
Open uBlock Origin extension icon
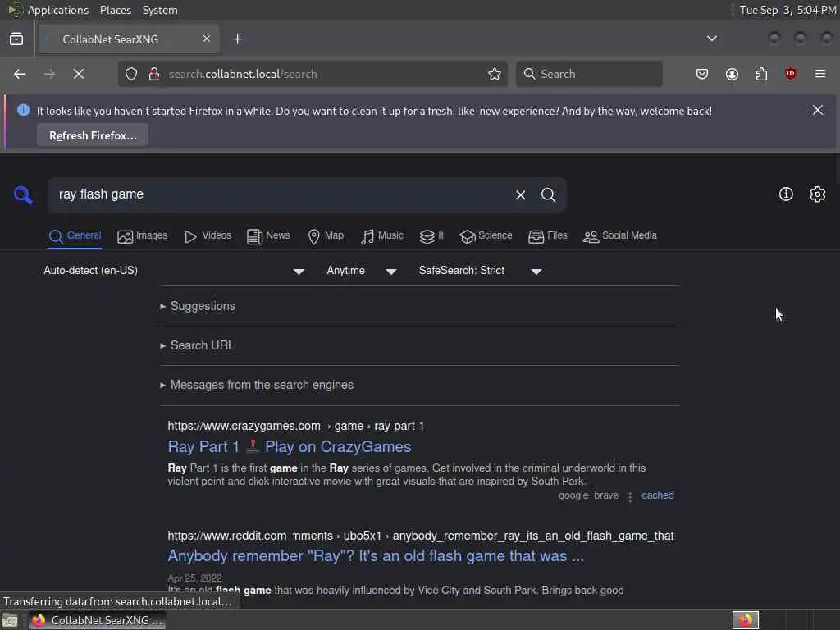pos(790,74)
